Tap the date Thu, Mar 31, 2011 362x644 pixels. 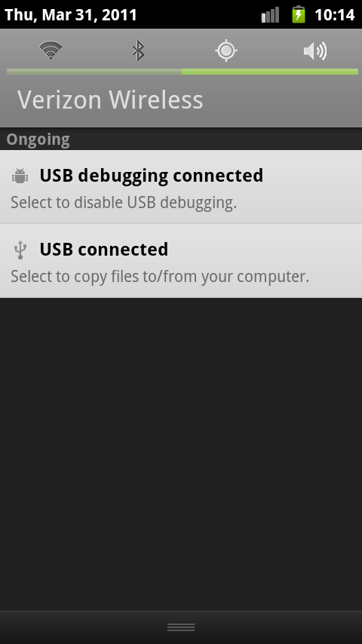[71, 15]
